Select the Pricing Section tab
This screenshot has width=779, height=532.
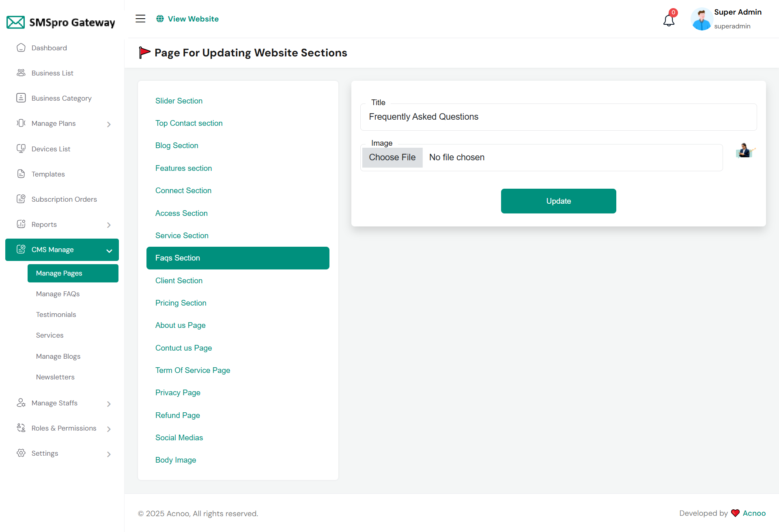pyautogui.click(x=181, y=303)
